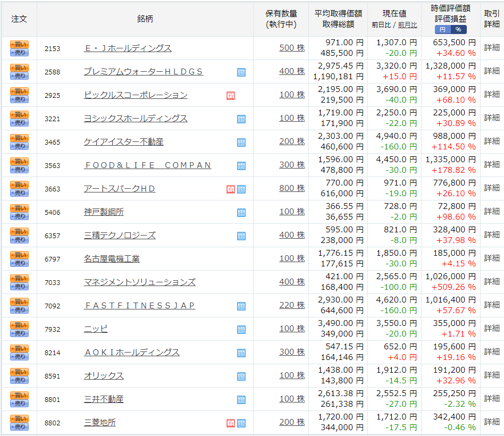Click the 売り button for code 2153
This screenshot has width=504, height=436.
[x=19, y=53]
